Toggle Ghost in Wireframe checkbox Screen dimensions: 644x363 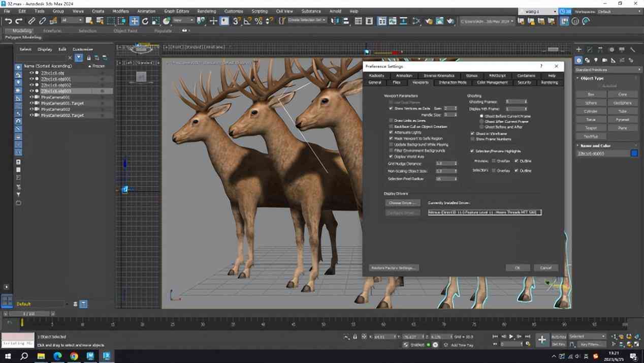(x=472, y=134)
